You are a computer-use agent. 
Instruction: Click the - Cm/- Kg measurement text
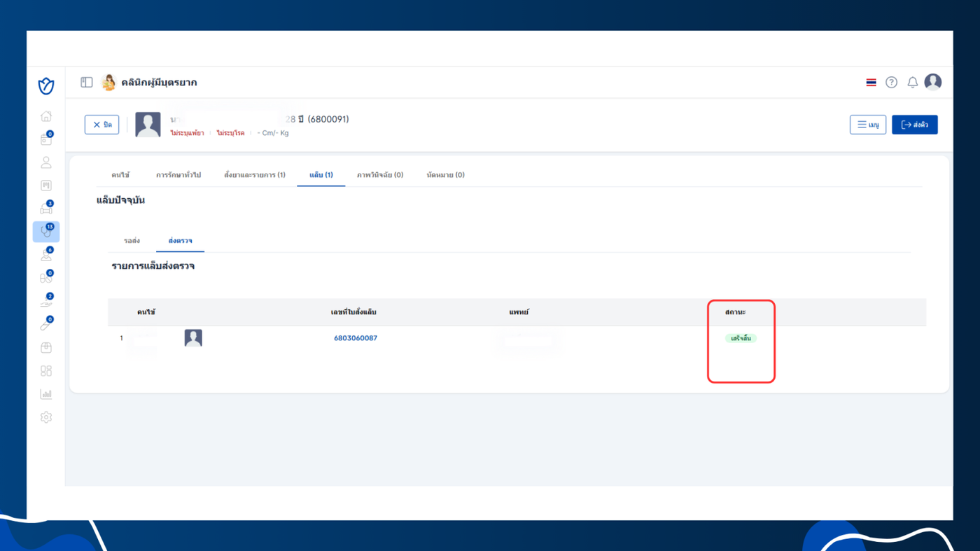tap(273, 133)
